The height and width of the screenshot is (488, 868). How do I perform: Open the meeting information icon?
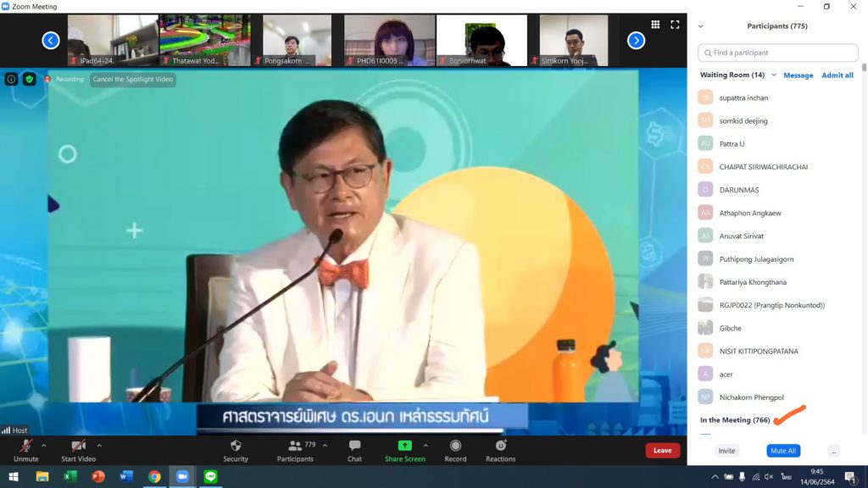pos(11,79)
